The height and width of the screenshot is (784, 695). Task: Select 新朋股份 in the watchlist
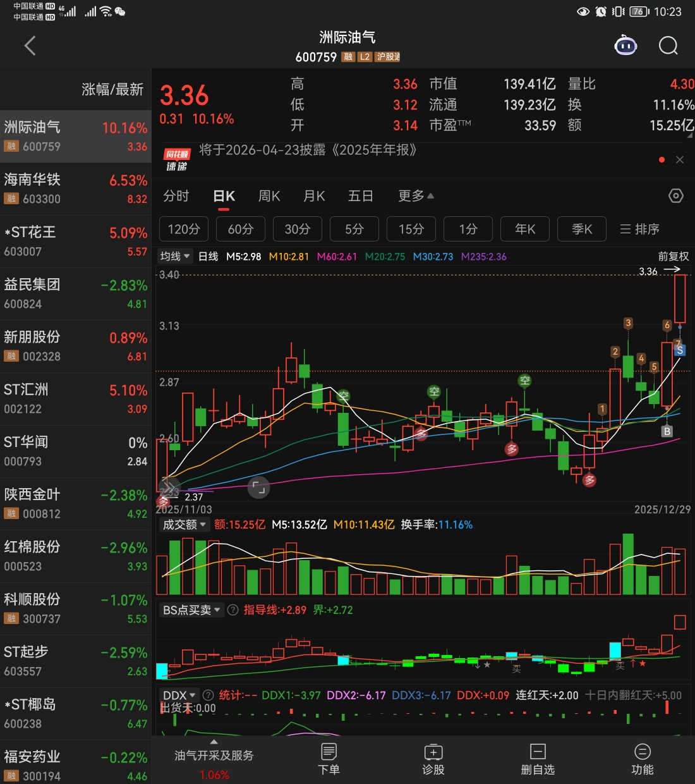[x=76, y=346]
